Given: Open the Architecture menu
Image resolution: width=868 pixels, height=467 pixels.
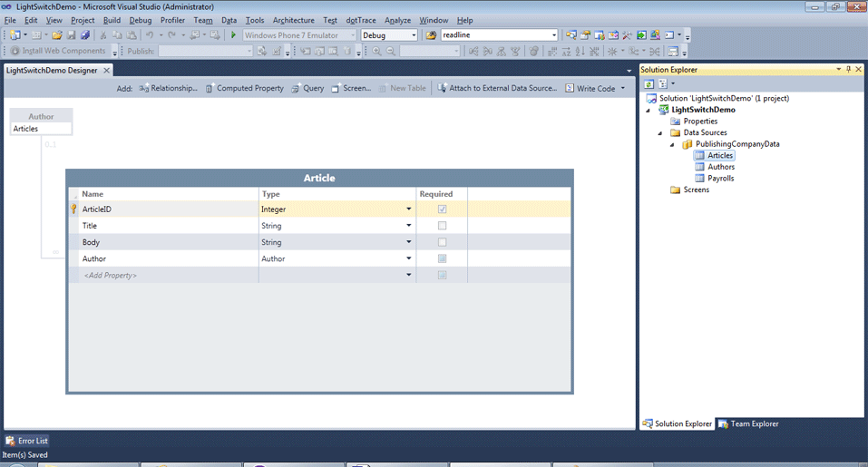Looking at the screenshot, I should point(293,20).
